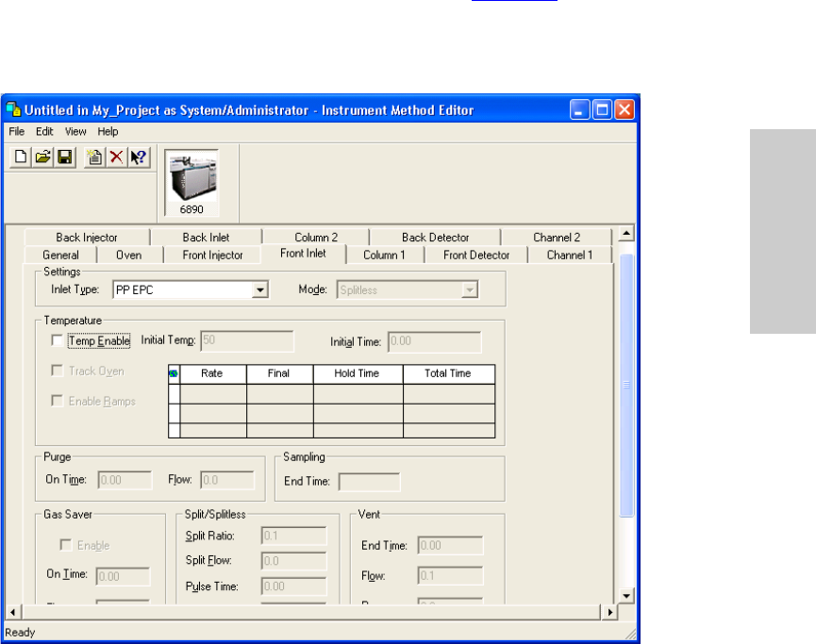This screenshot has width=816, height=644.
Task: Click the Purge On Time field
Action: (125, 480)
